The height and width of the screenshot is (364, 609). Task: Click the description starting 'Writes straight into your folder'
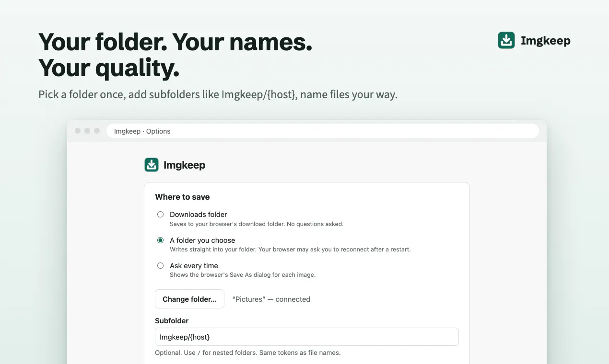pos(290,250)
